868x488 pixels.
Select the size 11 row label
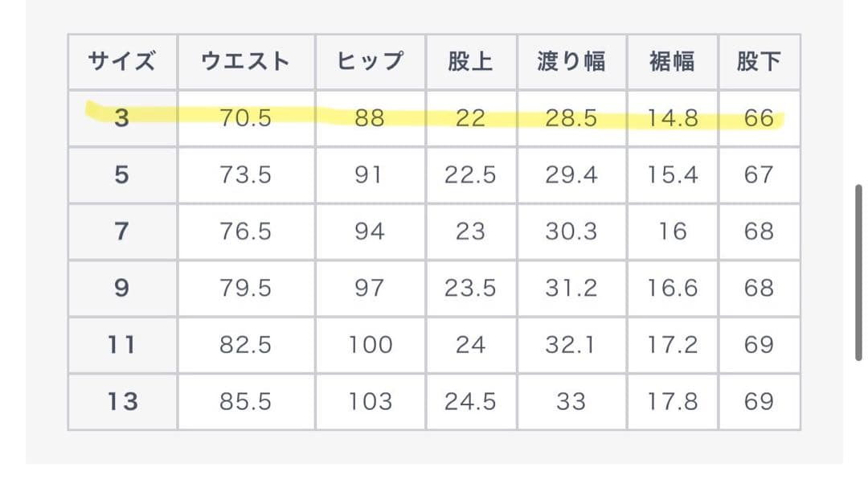(122, 345)
